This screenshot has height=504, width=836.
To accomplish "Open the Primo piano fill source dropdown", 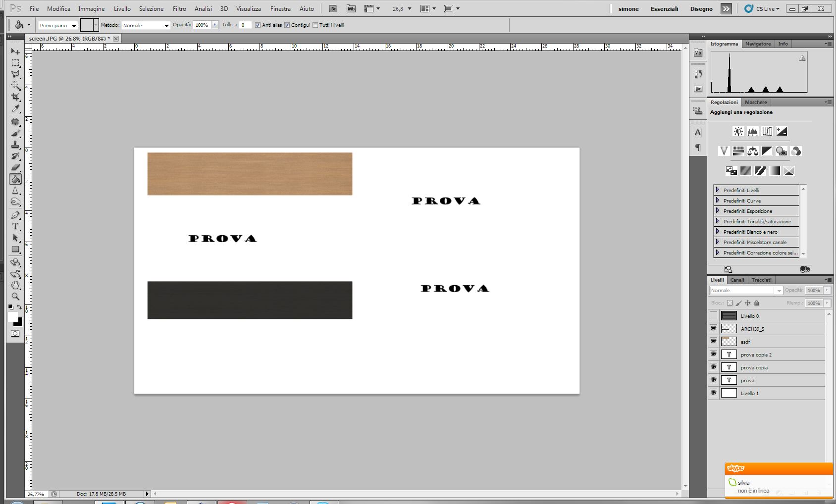I will coord(58,25).
